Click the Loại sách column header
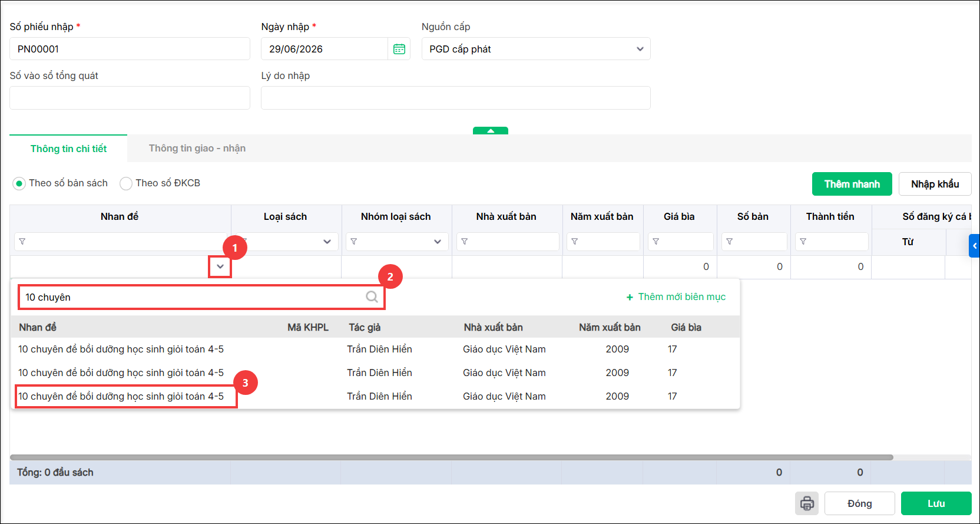The image size is (980, 524). [286, 217]
